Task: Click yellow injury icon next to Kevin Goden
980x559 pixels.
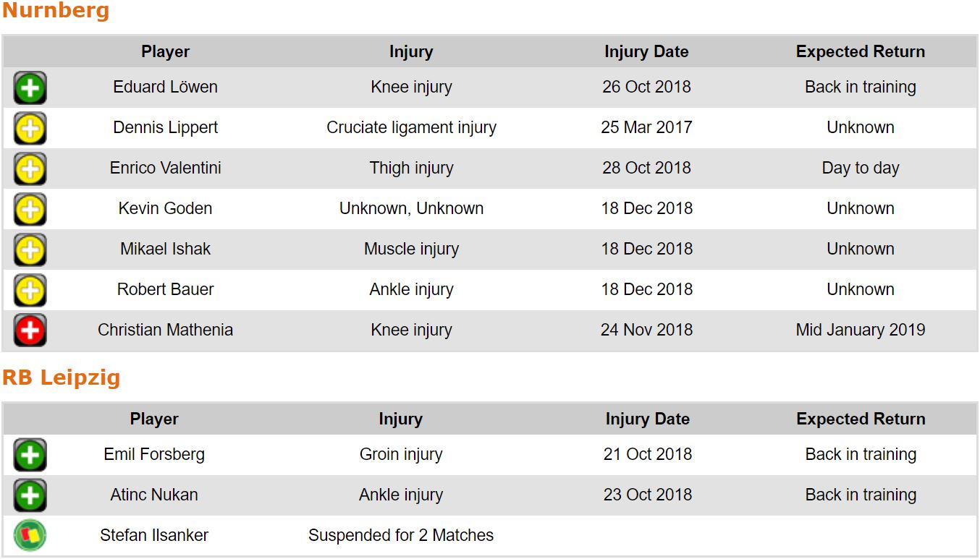Action: [30, 210]
